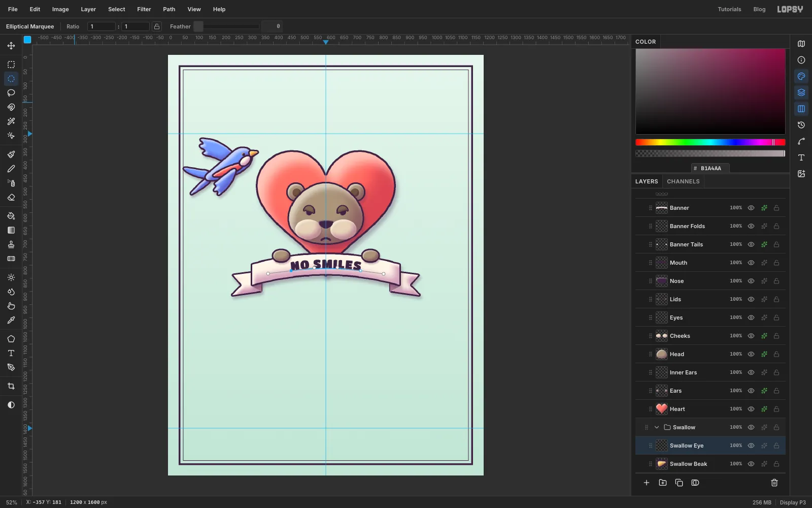Open the History panel icon

pyautogui.click(x=801, y=125)
